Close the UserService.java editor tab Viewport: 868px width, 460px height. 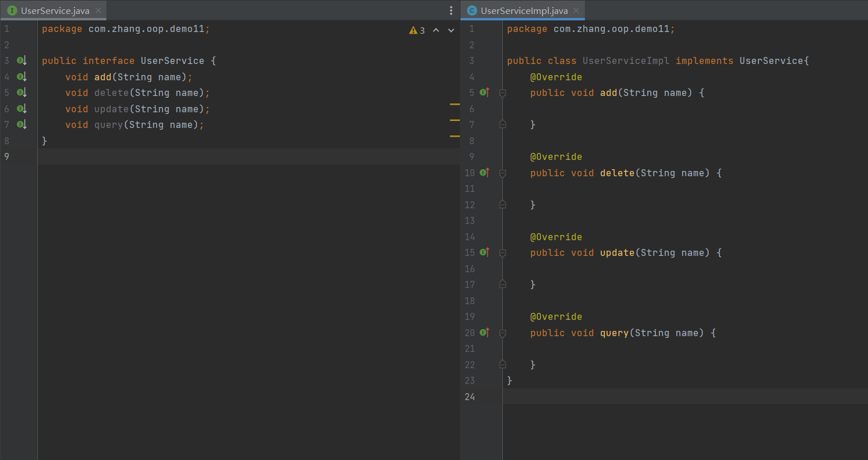click(x=98, y=10)
